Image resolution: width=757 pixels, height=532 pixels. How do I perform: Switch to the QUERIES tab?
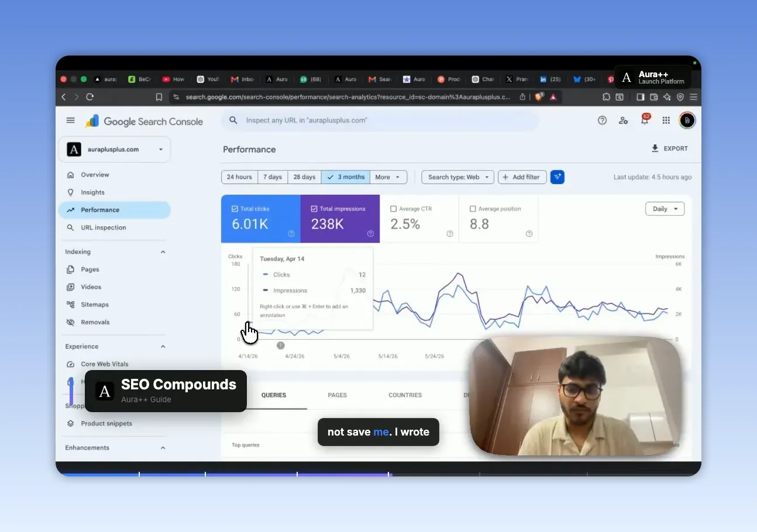pyautogui.click(x=274, y=395)
